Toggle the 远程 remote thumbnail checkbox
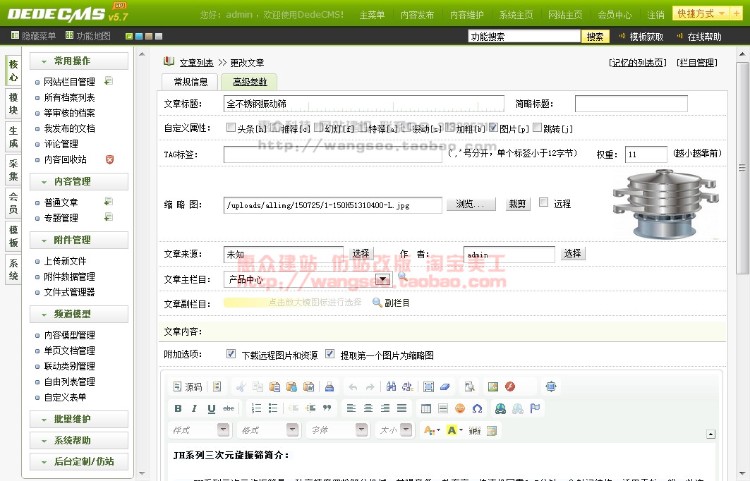The height and width of the screenshot is (481, 750). click(x=543, y=202)
